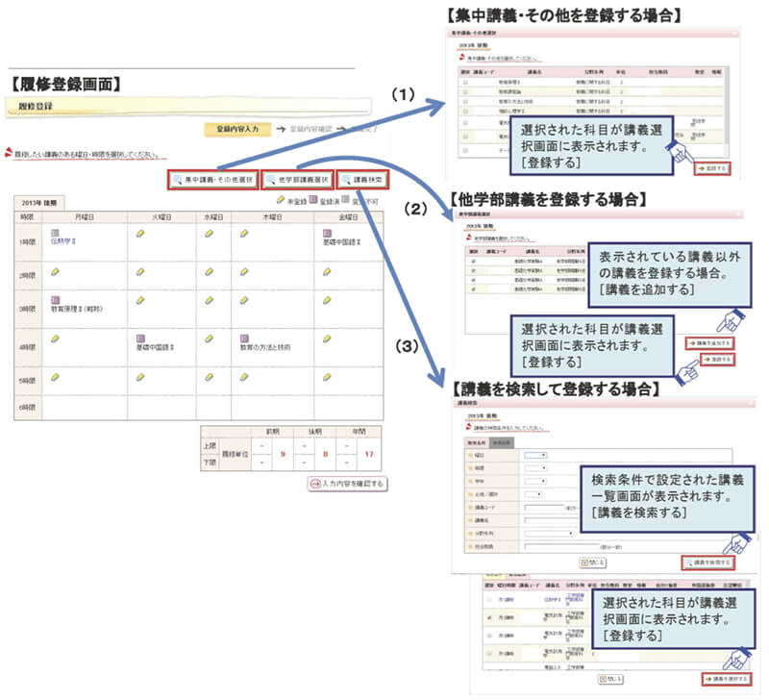The image size is (769, 700).
Task: Open the 分野系列 dropdown in search form
Action: click(548, 531)
